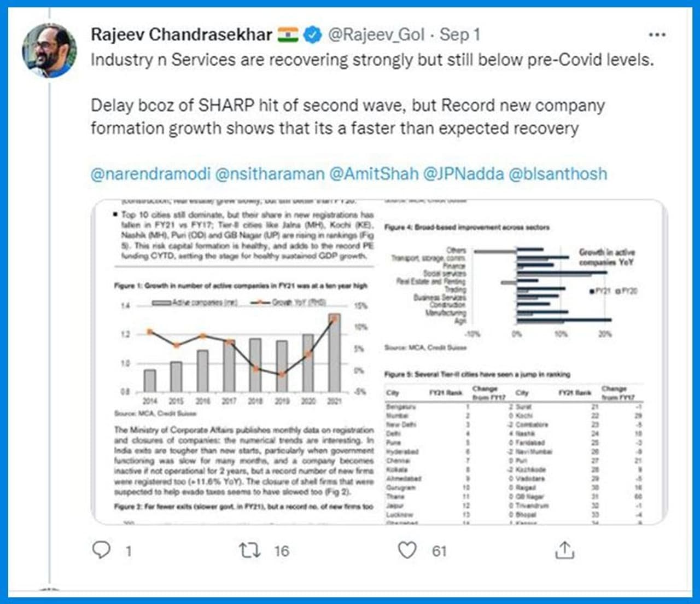The width and height of the screenshot is (700, 604).
Task: Like the tweet with heart icon
Action: click(407, 550)
